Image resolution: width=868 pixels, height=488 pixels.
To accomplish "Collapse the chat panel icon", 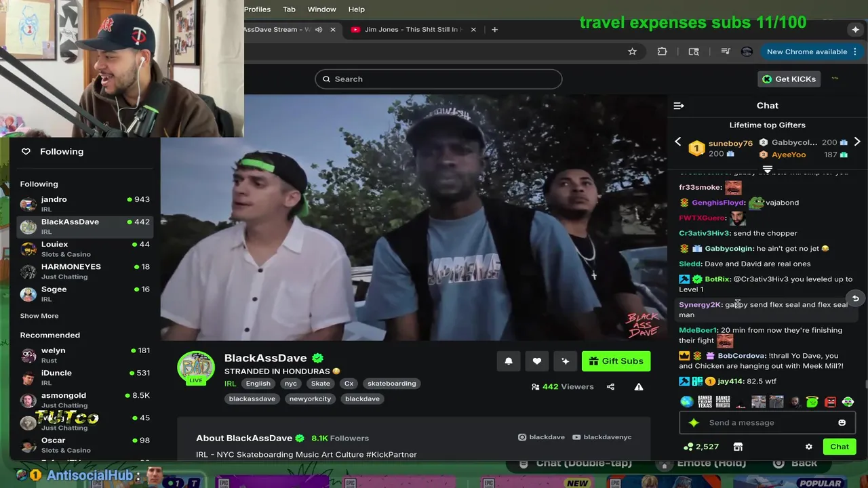I will pyautogui.click(x=679, y=106).
